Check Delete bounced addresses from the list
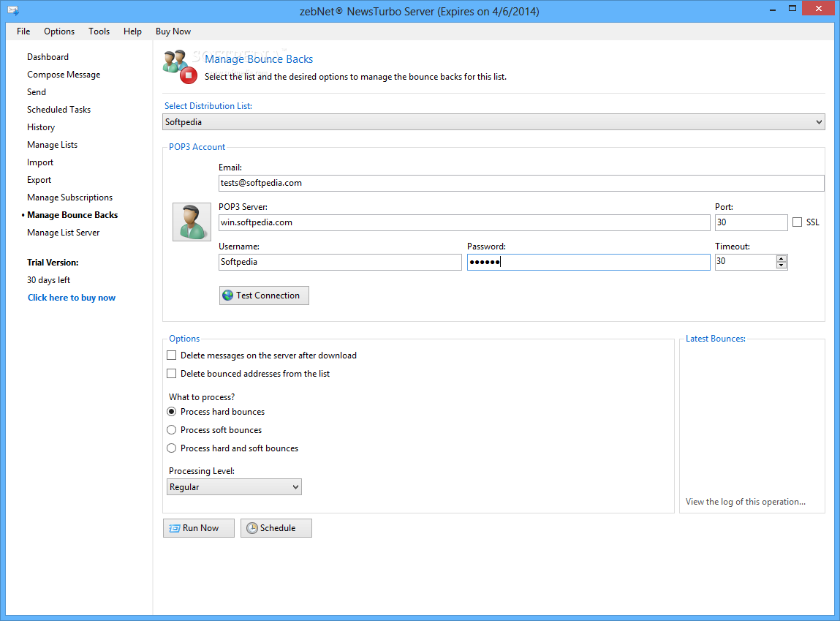Screen dimensions: 840x621 tap(171, 374)
